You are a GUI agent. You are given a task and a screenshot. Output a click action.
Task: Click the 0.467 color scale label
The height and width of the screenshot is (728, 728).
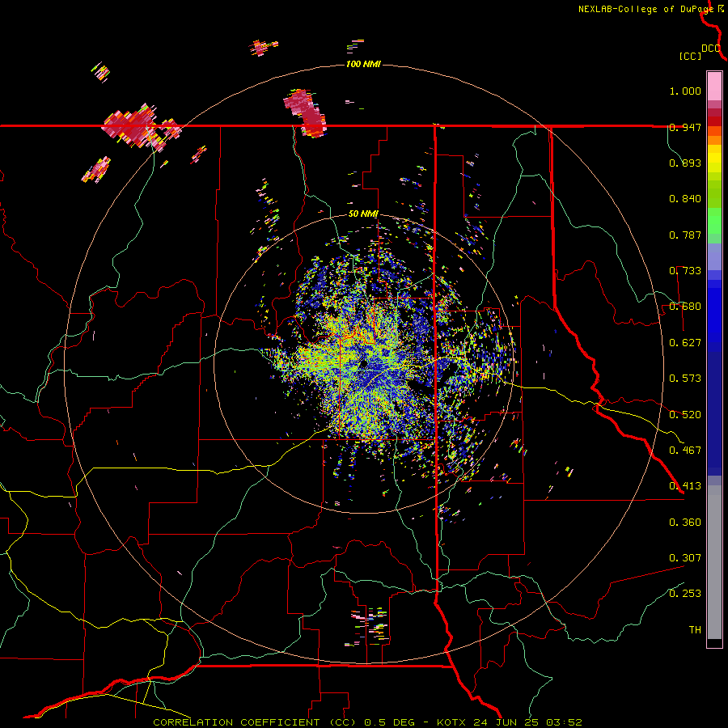(x=685, y=451)
